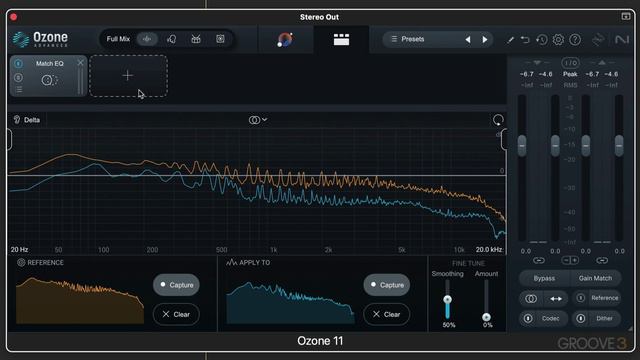Click the right output gain fader handle
Viewport: 640px width, 360px height.
[x=619, y=145]
